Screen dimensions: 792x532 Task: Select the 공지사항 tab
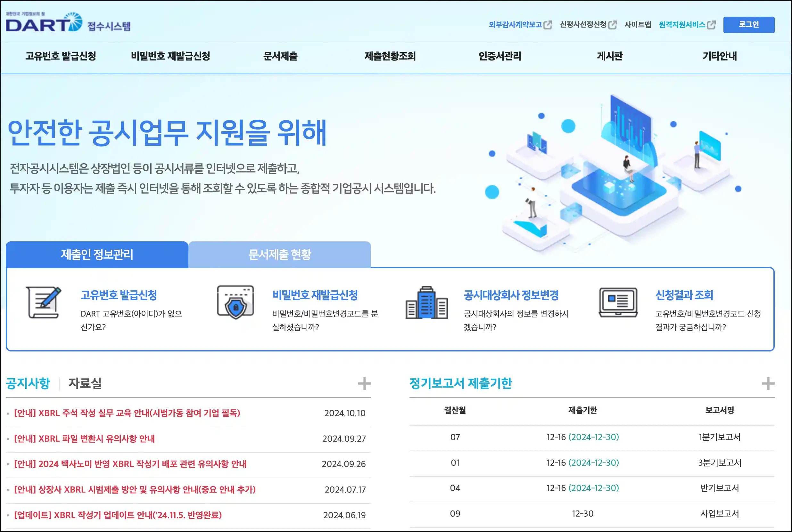click(28, 383)
